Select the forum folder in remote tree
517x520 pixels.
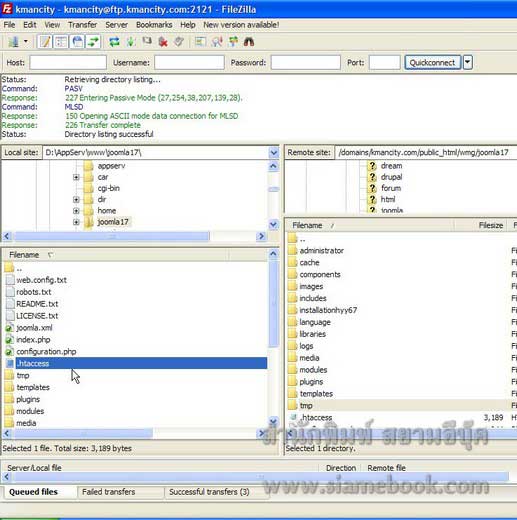(391, 188)
